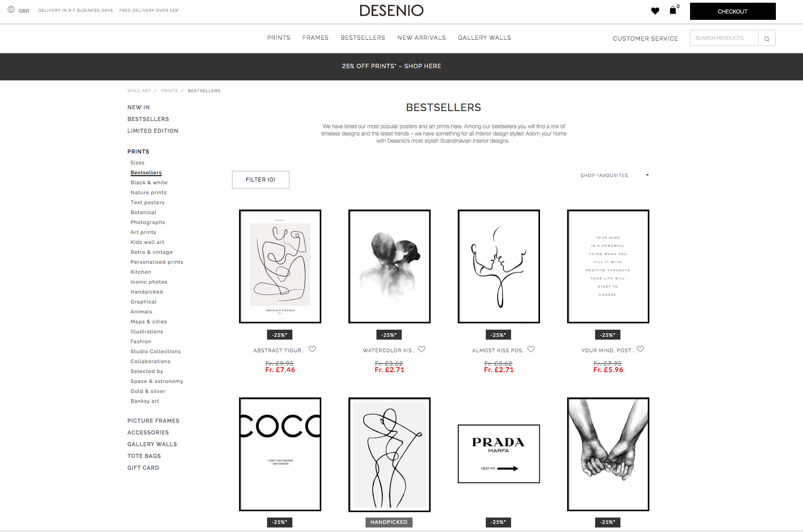Viewport: 803px width, 532px height.
Task: Click the 25% off prints banner
Action: 391,66
